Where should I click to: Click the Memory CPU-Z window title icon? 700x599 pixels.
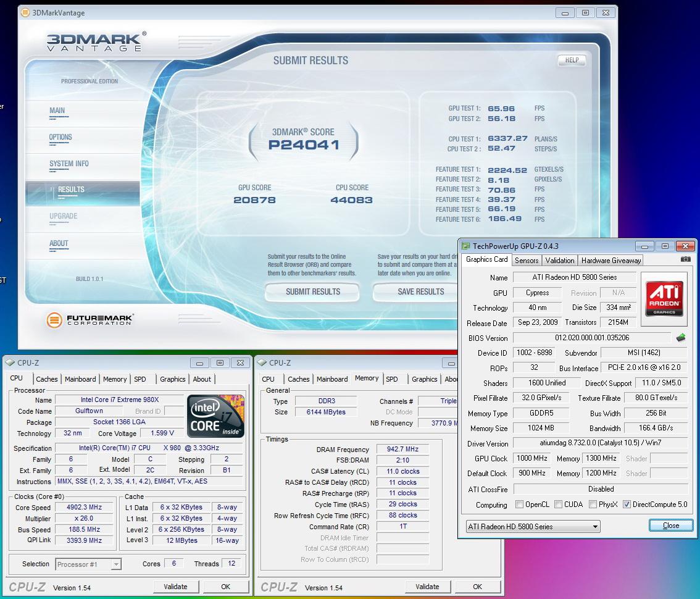tap(262, 362)
